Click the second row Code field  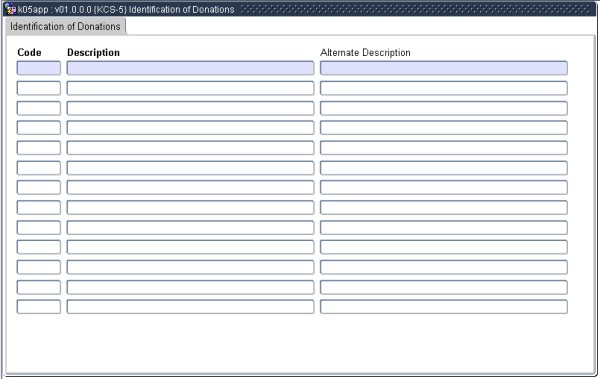pos(39,88)
